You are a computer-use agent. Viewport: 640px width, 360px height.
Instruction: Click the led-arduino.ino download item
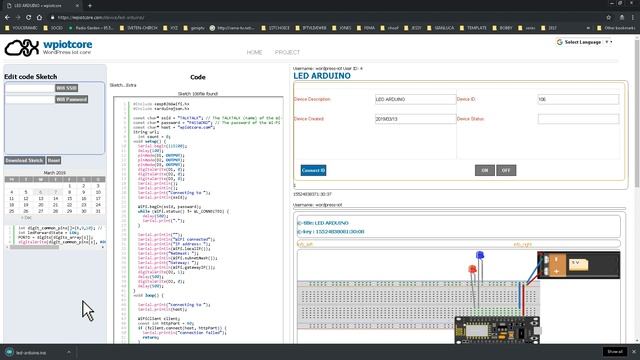tap(31, 352)
